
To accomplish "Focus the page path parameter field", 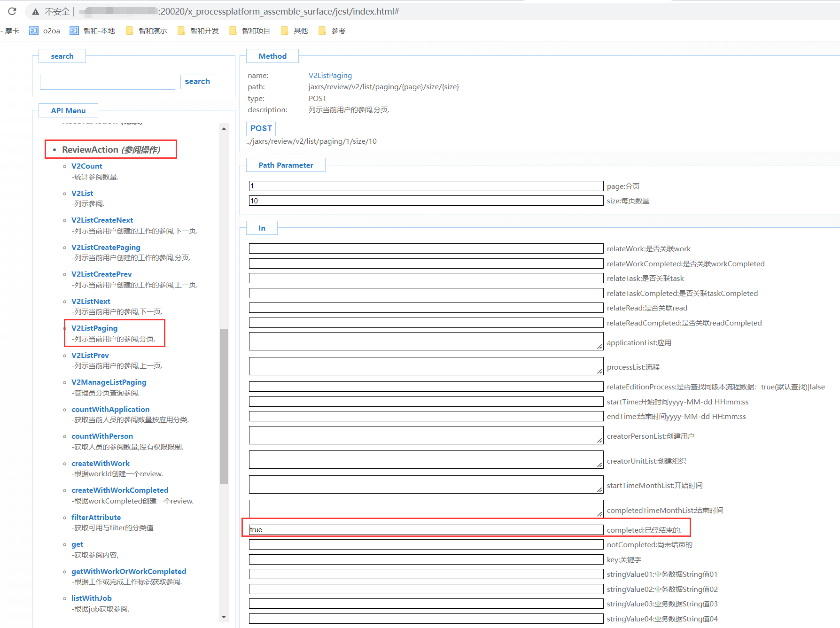I will pos(426,186).
